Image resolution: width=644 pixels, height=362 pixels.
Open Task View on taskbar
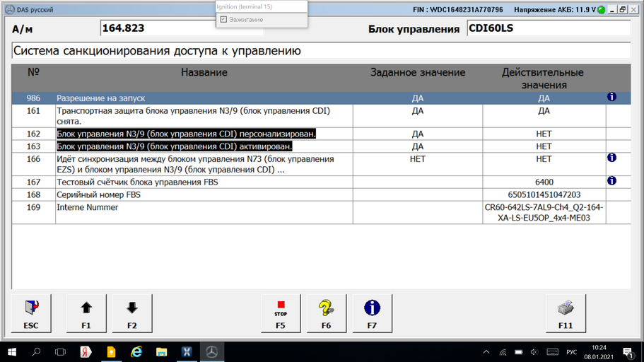(60, 352)
